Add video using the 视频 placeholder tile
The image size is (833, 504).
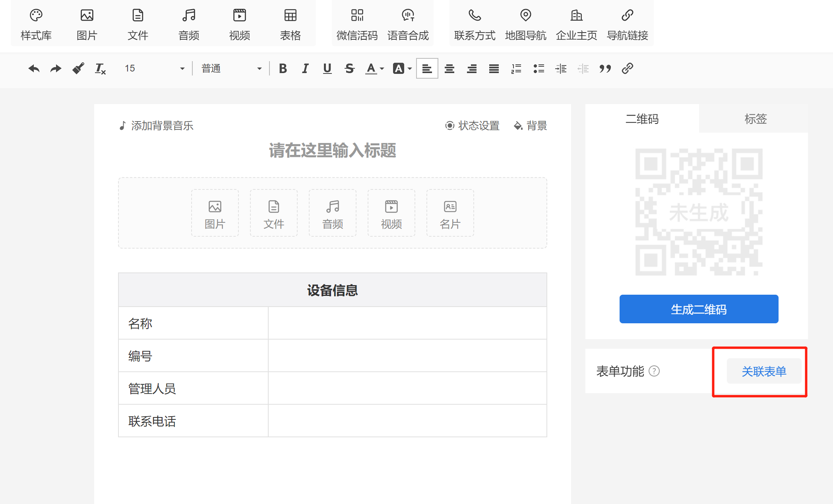point(391,213)
